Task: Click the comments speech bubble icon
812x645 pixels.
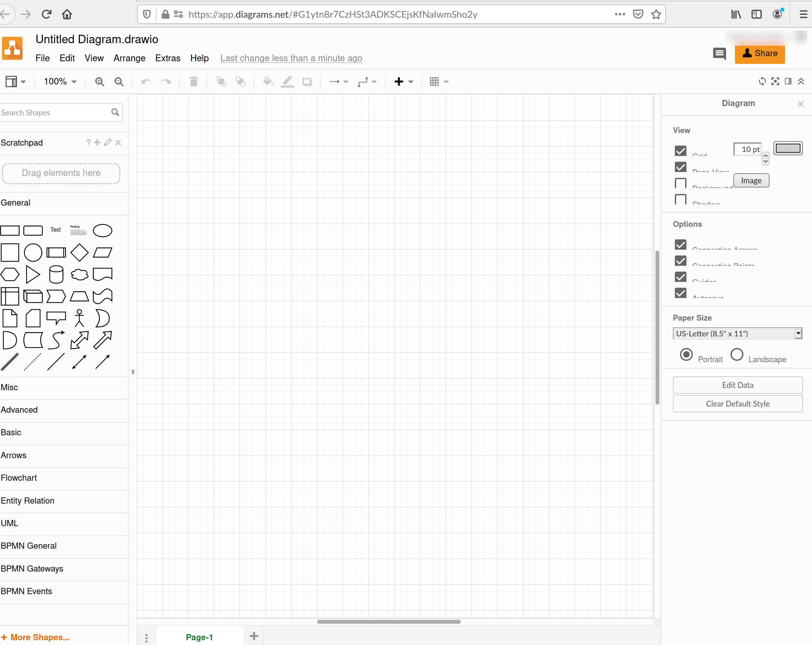Action: [x=720, y=53]
